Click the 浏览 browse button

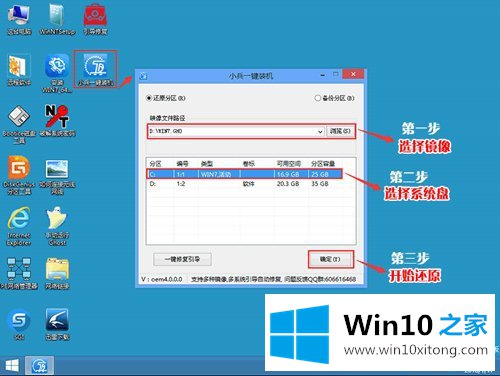(340, 131)
